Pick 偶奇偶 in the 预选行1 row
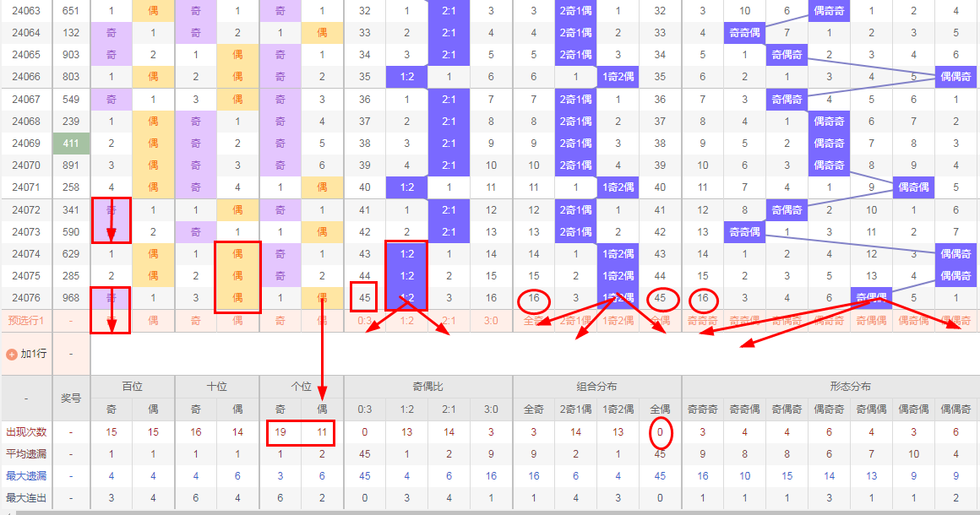 click(x=871, y=320)
